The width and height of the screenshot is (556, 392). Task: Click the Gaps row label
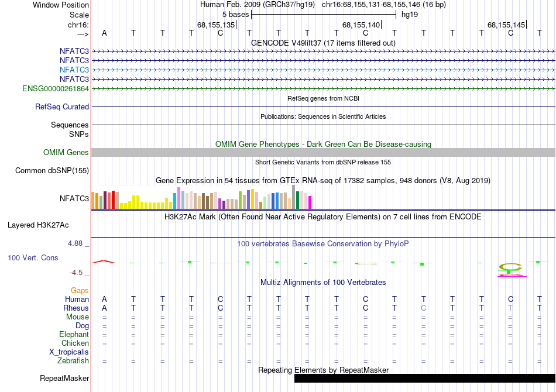pyautogui.click(x=80, y=290)
